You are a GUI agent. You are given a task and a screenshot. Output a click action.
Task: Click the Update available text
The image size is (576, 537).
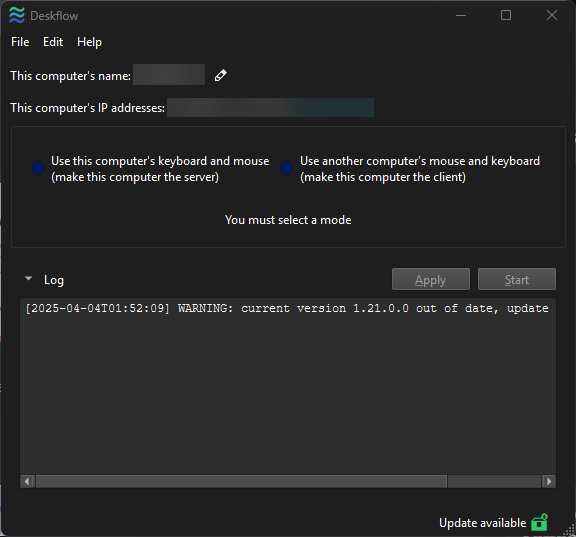coord(482,523)
